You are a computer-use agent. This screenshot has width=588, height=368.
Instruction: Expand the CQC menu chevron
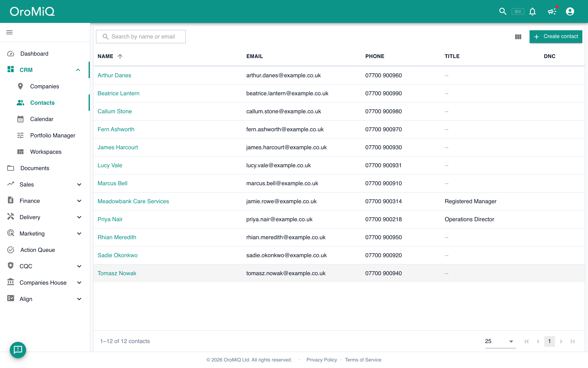click(x=79, y=266)
